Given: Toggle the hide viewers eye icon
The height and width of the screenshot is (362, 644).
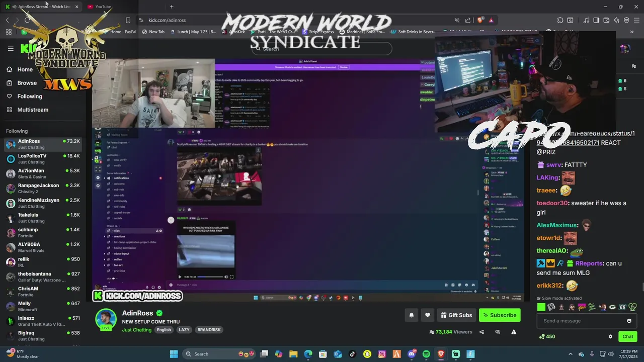Looking at the screenshot, I should (x=498, y=332).
